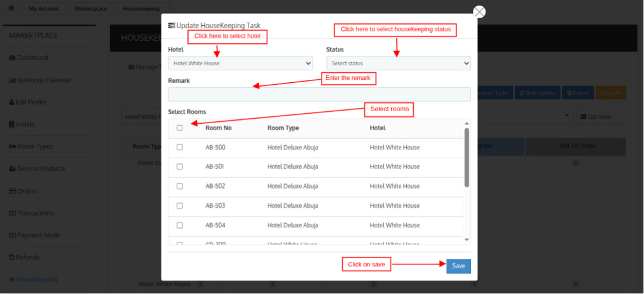Click the room list scrollbar thumb
Image resolution: width=644 pixels, height=294 pixels.
(467, 158)
